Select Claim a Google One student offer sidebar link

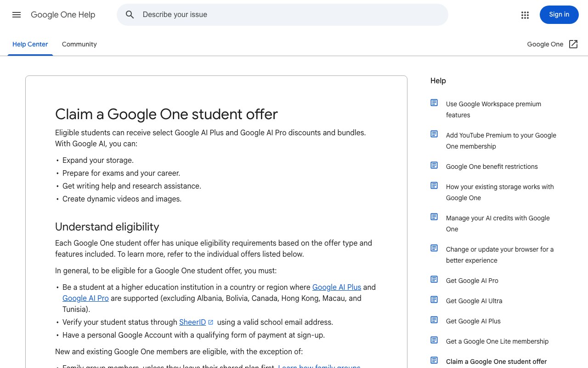click(x=496, y=362)
